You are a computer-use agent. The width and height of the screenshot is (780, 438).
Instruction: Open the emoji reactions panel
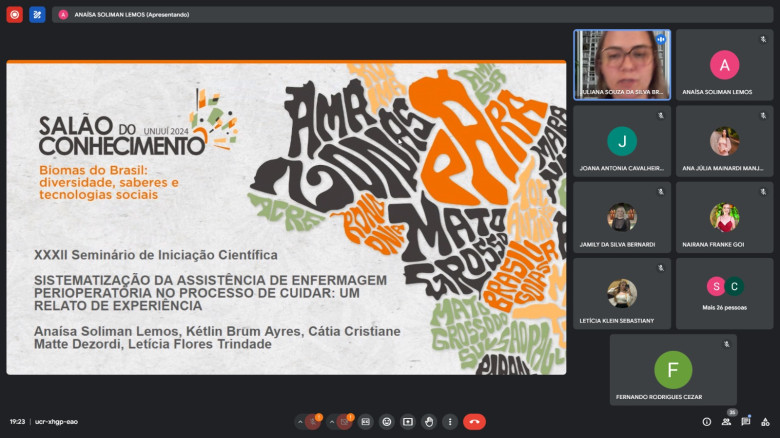[387, 422]
